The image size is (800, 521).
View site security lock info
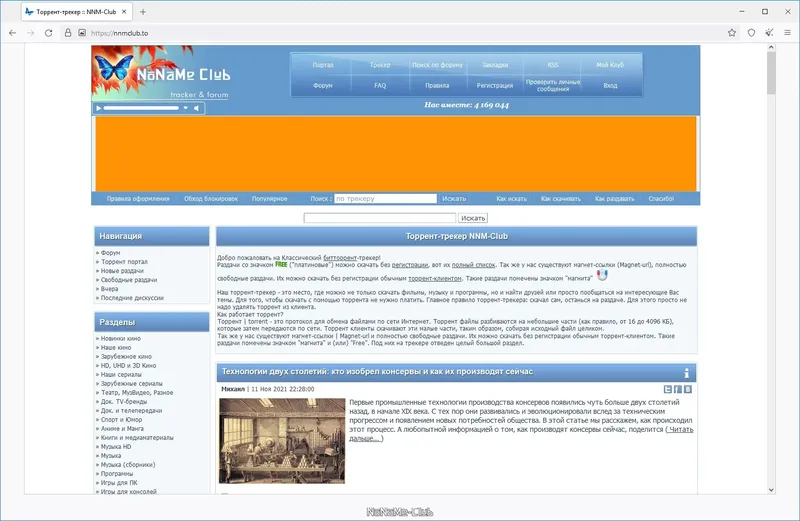[68, 33]
